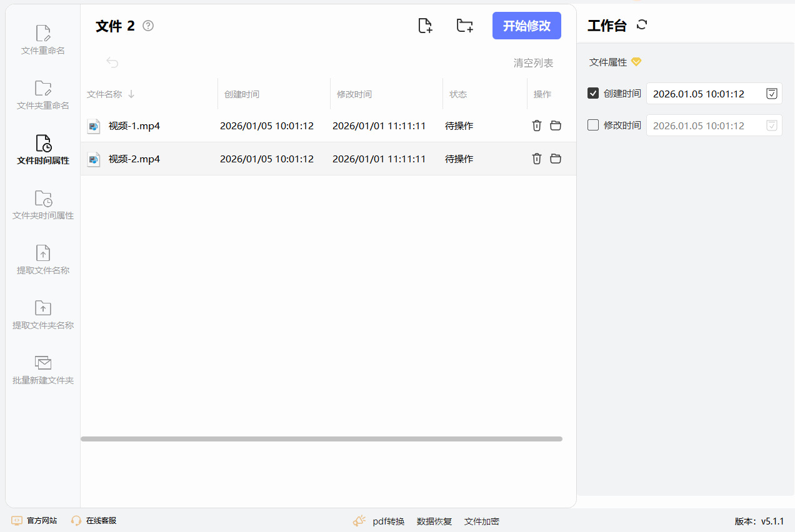Open the 数据恢复 link
795x532 pixels.
click(434, 521)
